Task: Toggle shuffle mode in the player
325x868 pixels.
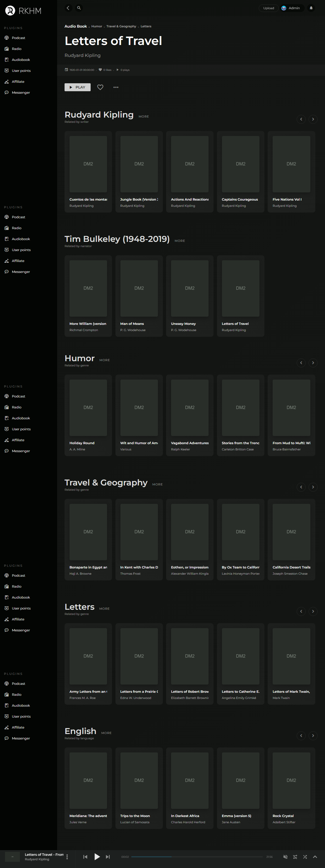Action: point(305,857)
